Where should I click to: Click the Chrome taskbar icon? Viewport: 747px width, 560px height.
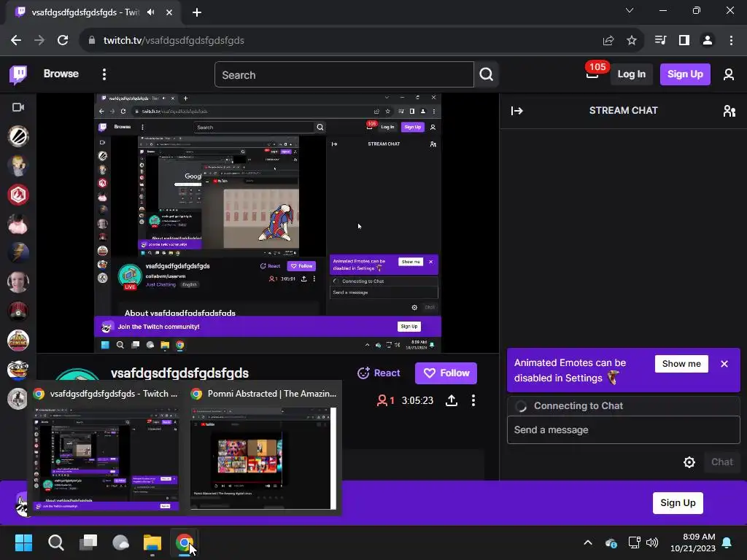pos(185,542)
